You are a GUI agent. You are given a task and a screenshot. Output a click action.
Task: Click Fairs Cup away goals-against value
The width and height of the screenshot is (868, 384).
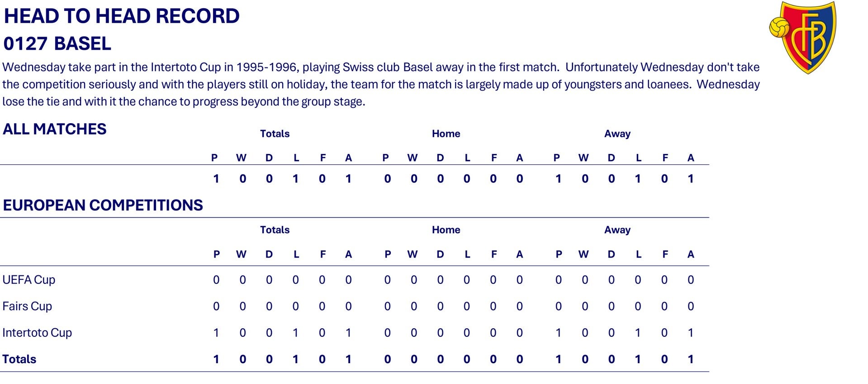[x=690, y=307]
